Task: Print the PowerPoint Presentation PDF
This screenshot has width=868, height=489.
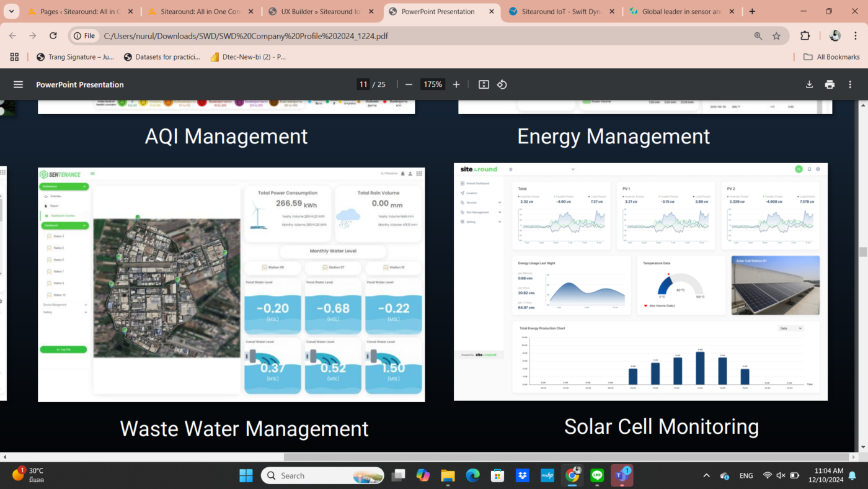Action: tap(830, 84)
